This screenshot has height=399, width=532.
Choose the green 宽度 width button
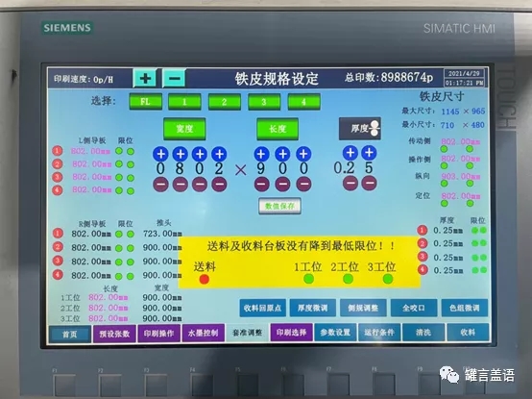pos(184,129)
